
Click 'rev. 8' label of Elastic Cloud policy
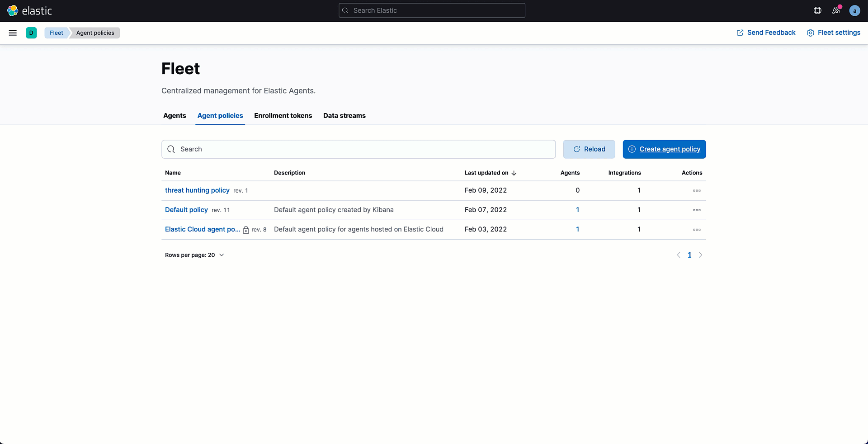point(259,230)
